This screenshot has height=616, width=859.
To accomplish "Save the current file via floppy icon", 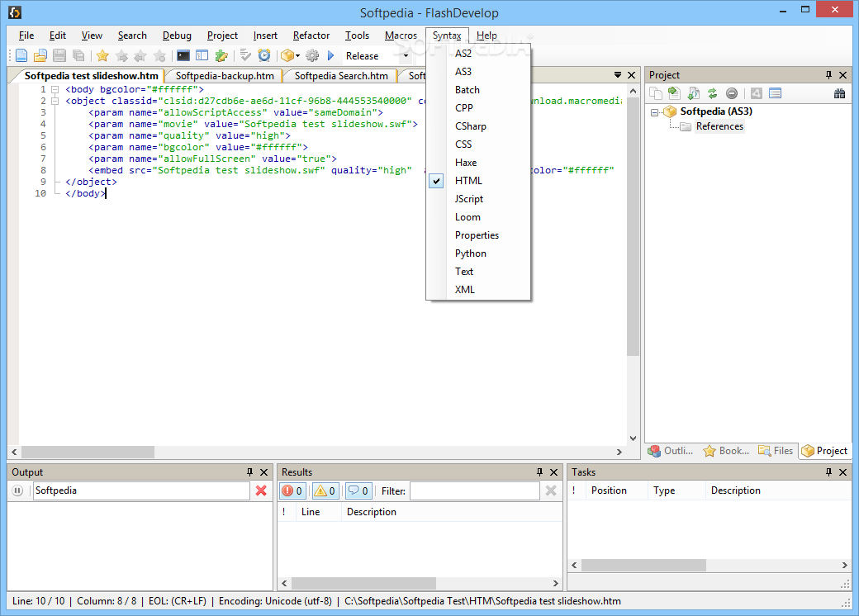I will click(59, 55).
